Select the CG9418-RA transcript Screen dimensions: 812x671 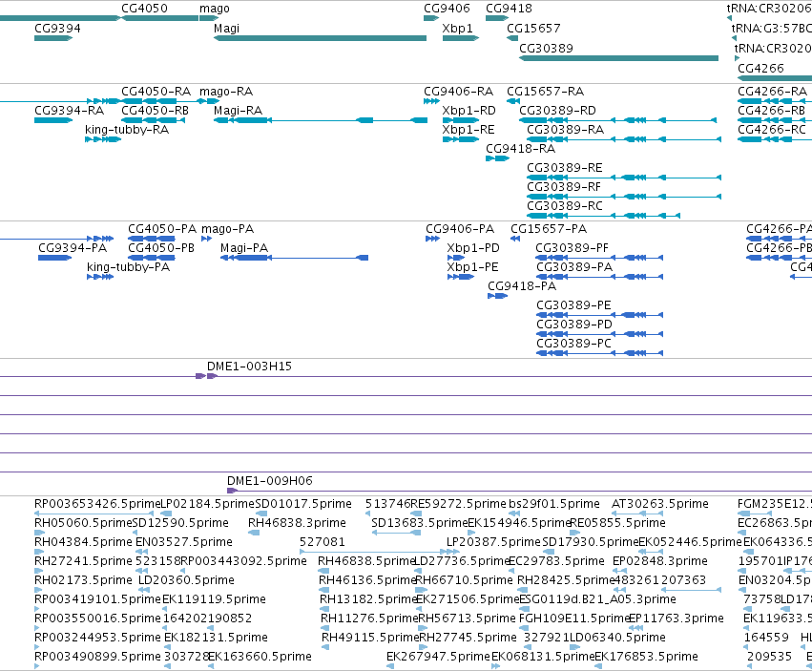pyautogui.click(x=498, y=158)
